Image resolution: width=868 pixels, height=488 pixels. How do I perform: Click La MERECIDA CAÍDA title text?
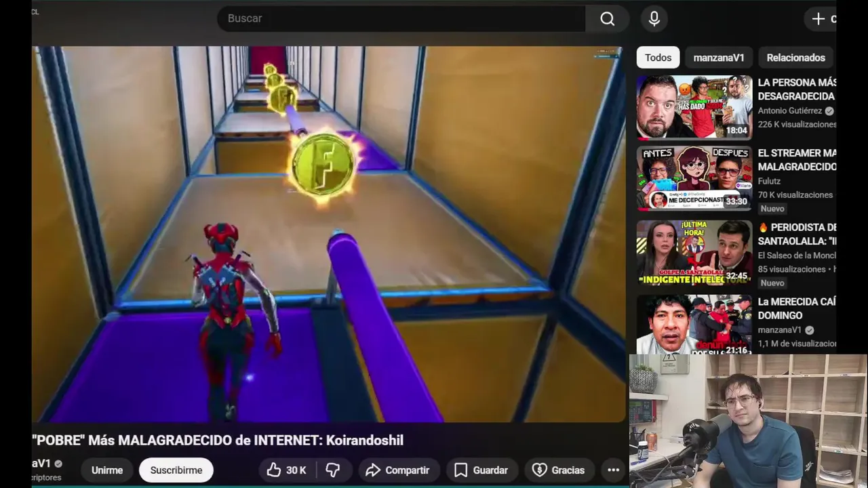click(797, 308)
